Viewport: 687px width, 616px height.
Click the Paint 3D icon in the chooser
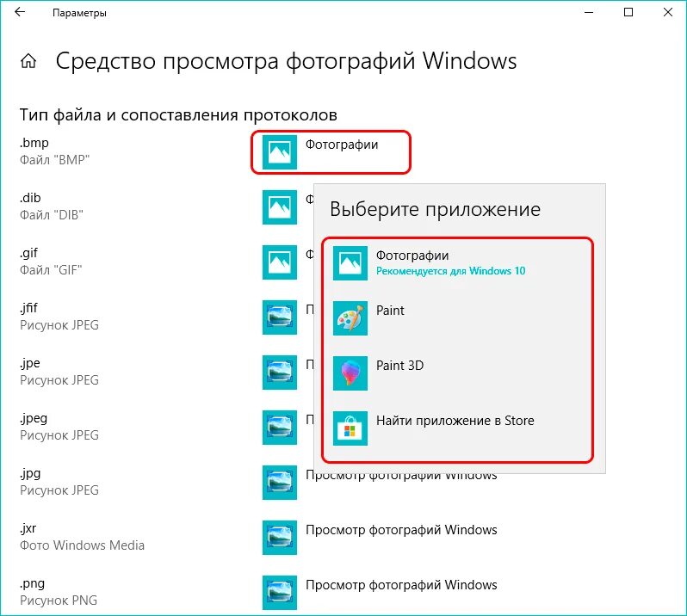350,373
